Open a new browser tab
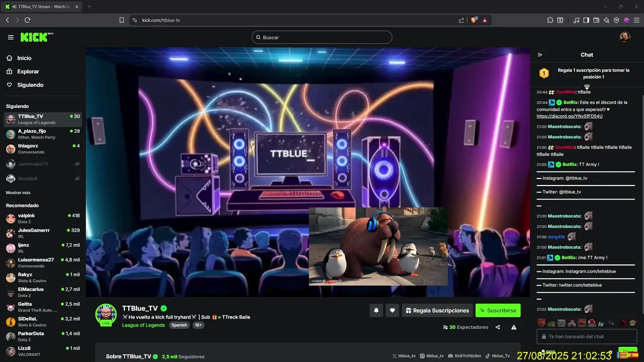Image resolution: width=644 pixels, height=362 pixels. tap(89, 7)
